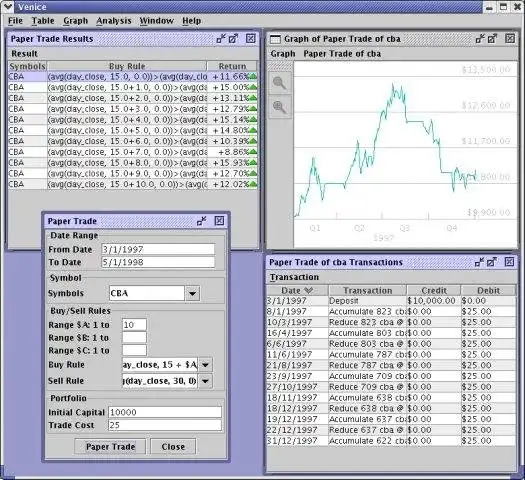The image size is (525, 480).
Task: Click the up arrow beside +12.02% return
Action: [x=253, y=184]
